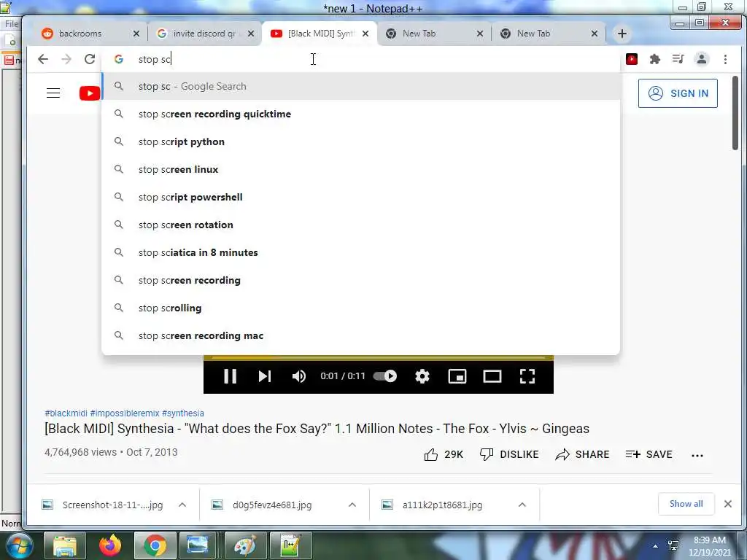Choose 'stop script python' suggestion
This screenshot has width=747, height=560.
click(361, 142)
